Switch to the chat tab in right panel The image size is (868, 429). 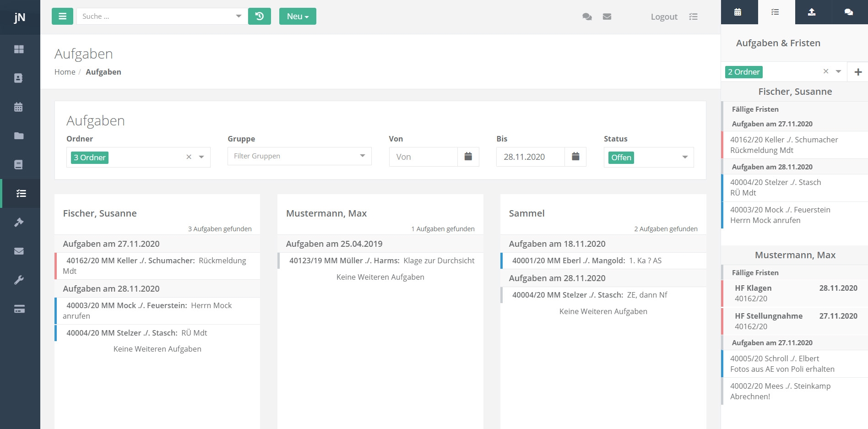tap(849, 12)
